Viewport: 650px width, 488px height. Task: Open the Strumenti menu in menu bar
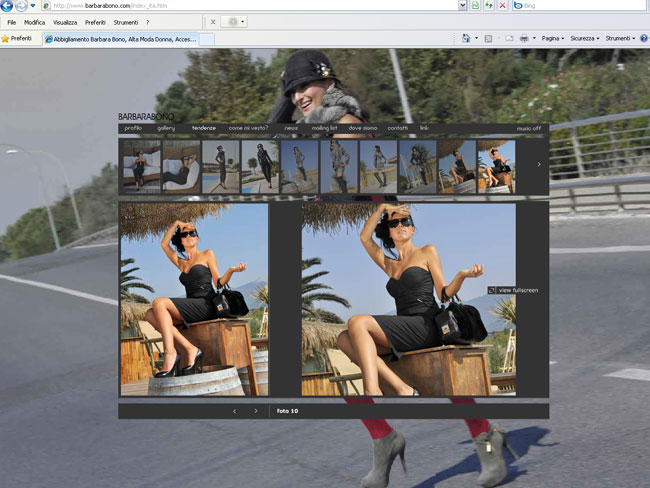click(126, 22)
